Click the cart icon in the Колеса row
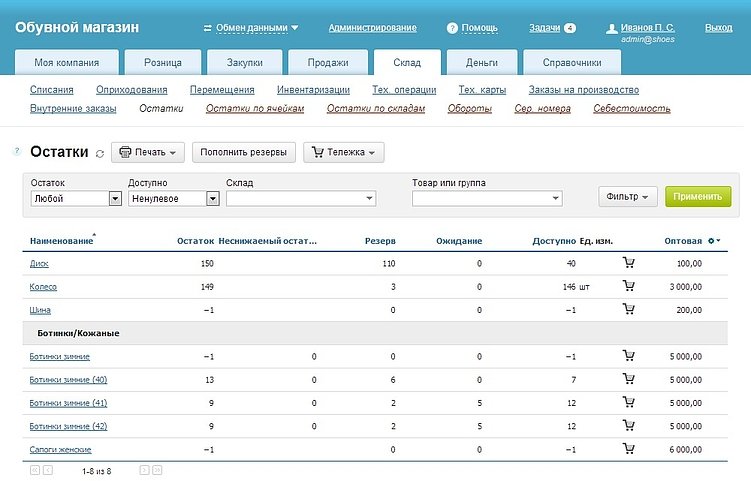This screenshot has width=751, height=481. coord(628,286)
